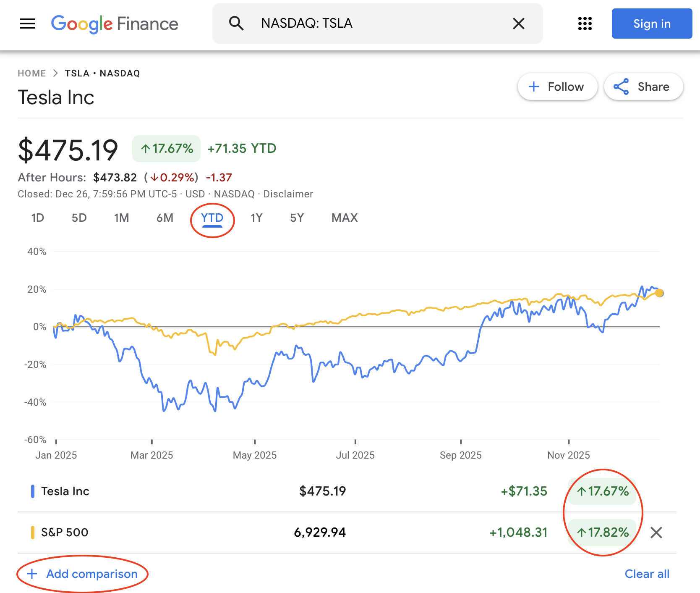Click Add comparison link
The image size is (700, 593).
coord(83,574)
